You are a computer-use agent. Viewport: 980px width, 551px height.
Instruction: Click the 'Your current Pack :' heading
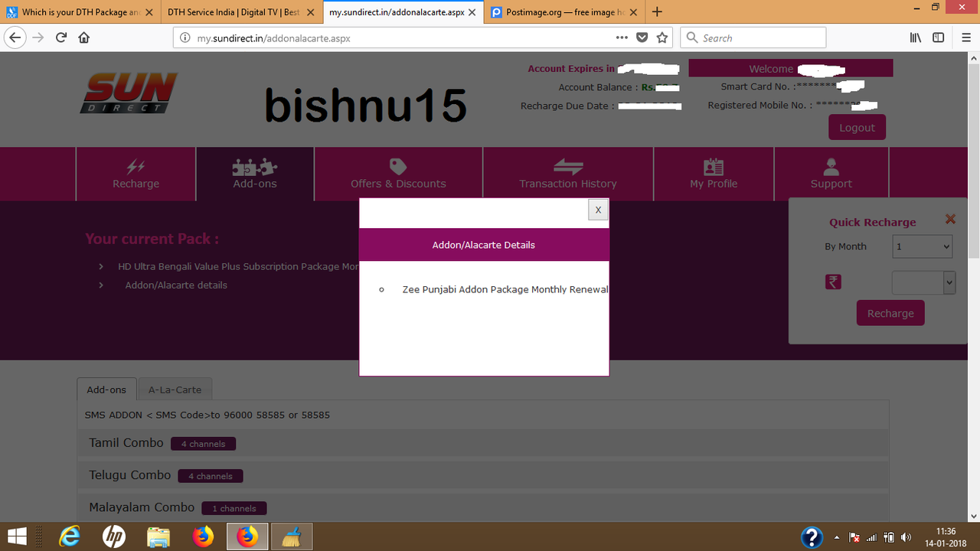pos(152,239)
